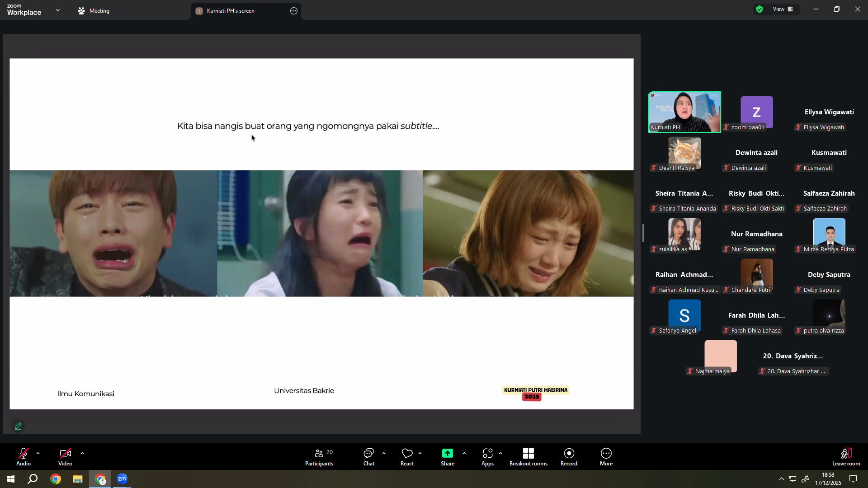Click Ellysa Wigawati participant name
Viewport: 868px width, 488px height.
point(829,112)
